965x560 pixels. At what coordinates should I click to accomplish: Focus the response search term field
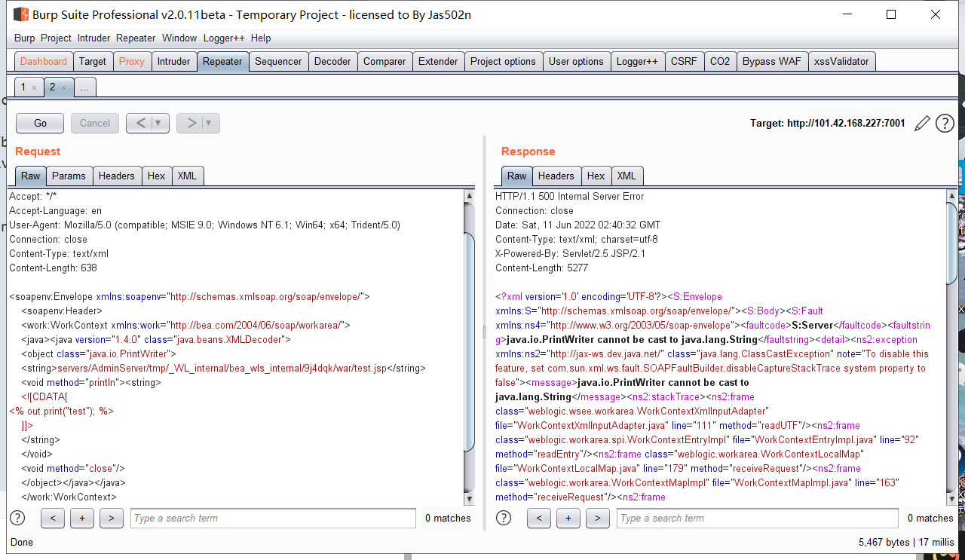(x=758, y=518)
